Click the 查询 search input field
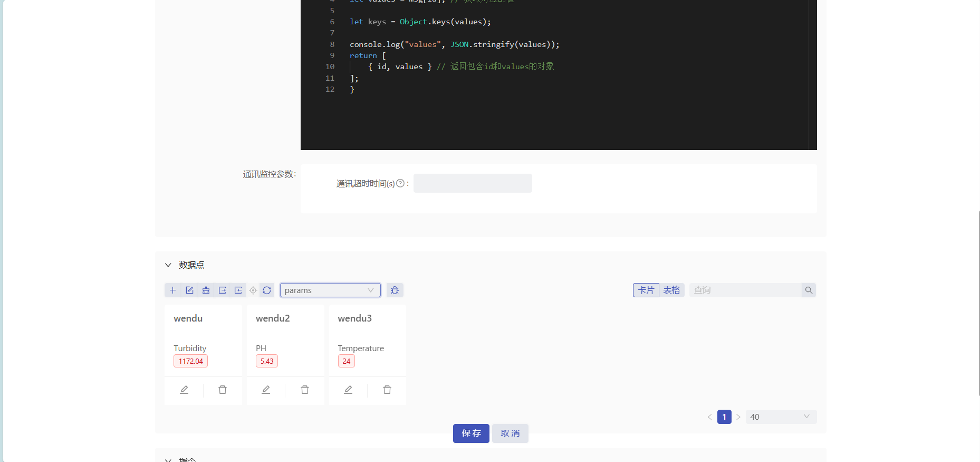980x462 pixels. click(745, 290)
